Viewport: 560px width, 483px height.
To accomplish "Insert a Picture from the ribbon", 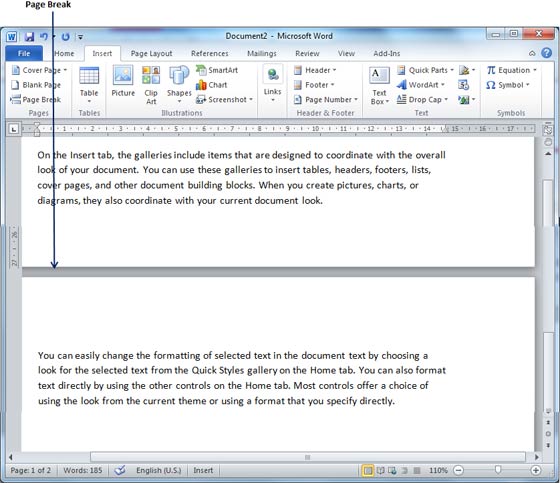I will coord(123,81).
